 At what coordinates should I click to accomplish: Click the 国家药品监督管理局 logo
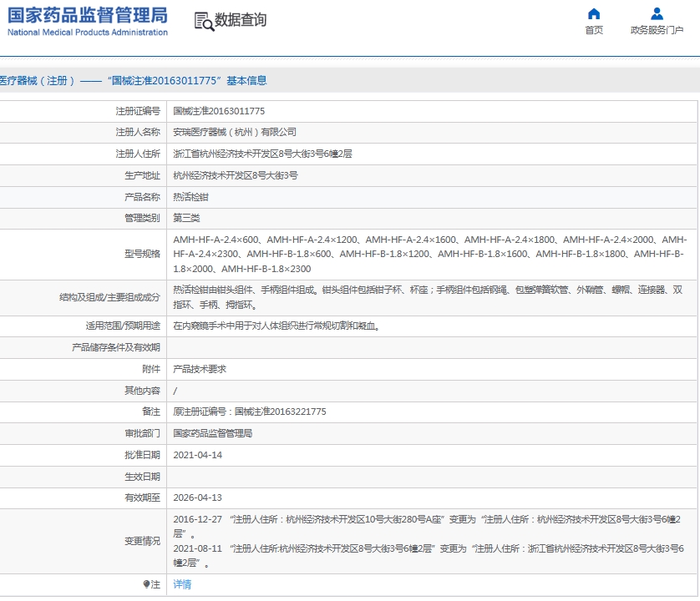[x=88, y=15]
